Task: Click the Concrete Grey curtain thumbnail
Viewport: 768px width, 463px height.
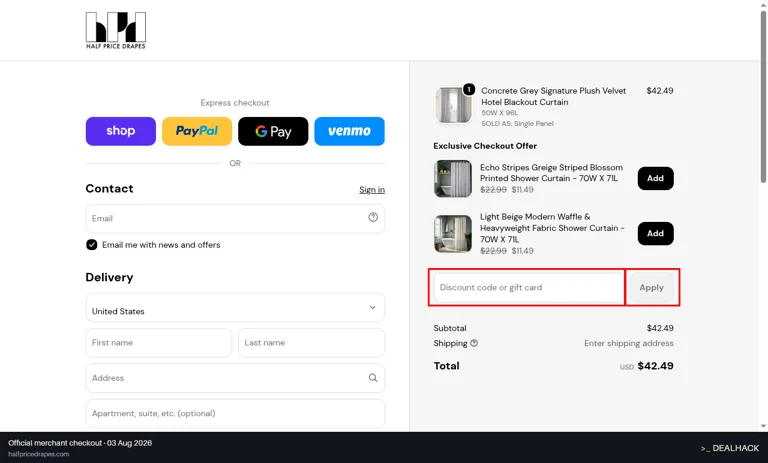Action: tap(454, 105)
